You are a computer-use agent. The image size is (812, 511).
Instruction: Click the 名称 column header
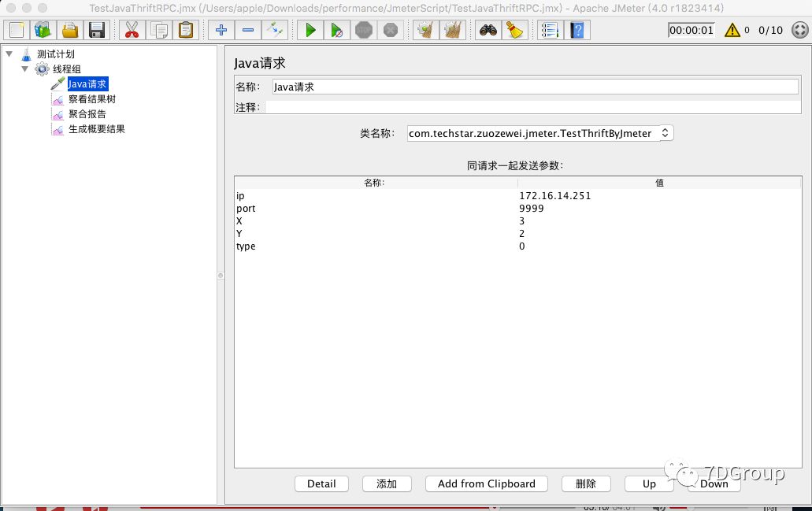(x=376, y=183)
